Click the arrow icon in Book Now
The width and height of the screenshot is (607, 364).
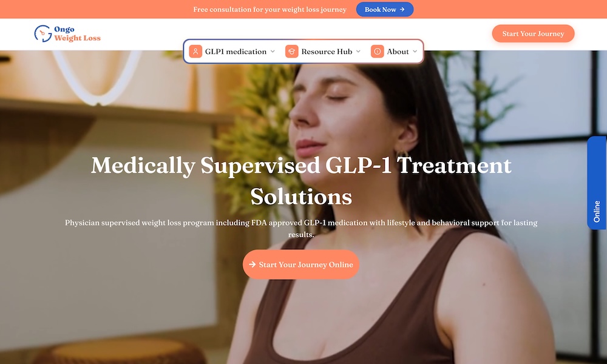tap(402, 9)
